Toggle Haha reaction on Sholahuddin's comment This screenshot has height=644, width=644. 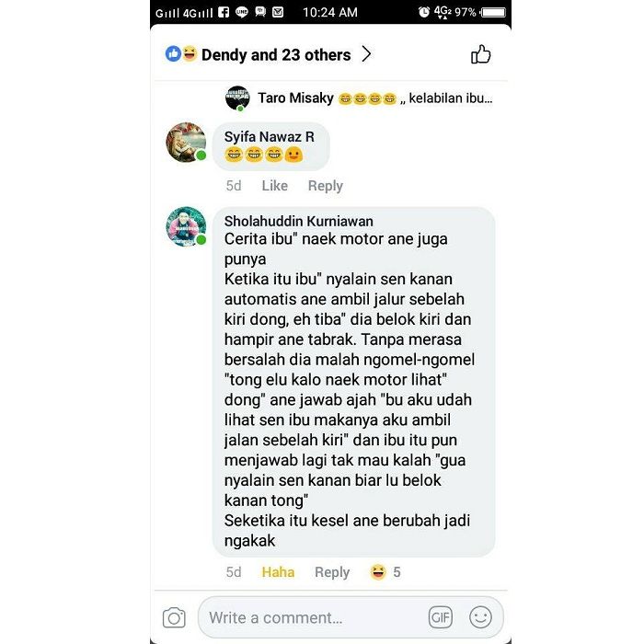(x=278, y=572)
